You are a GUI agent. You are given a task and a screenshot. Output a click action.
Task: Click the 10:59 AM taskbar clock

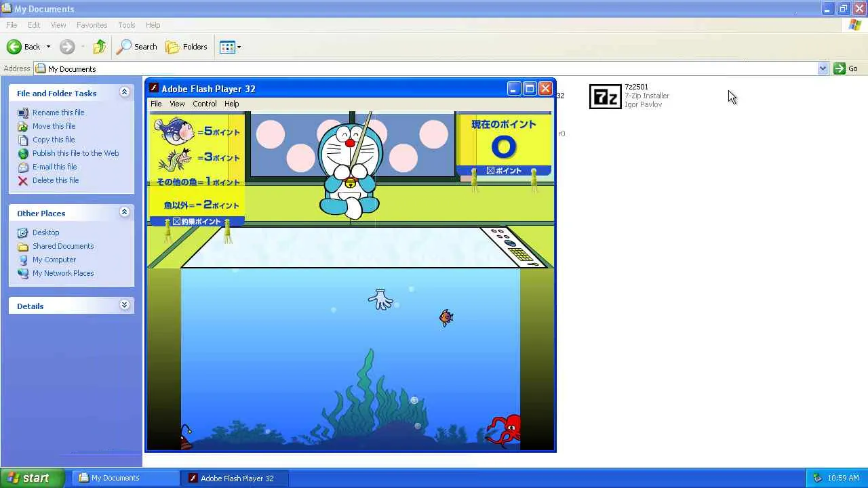click(x=844, y=478)
